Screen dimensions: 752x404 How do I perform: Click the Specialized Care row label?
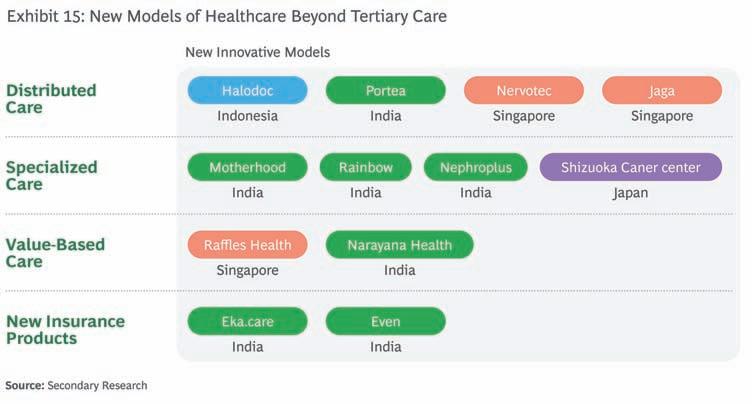[51, 176]
